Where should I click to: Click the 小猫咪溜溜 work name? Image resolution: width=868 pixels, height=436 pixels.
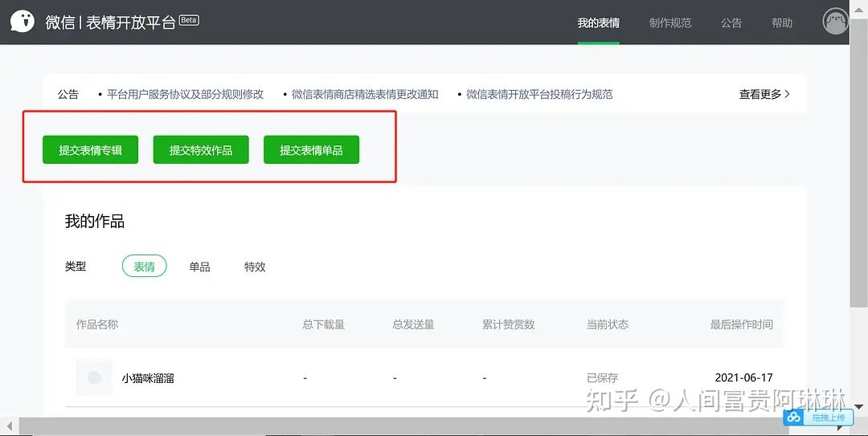[148, 378]
